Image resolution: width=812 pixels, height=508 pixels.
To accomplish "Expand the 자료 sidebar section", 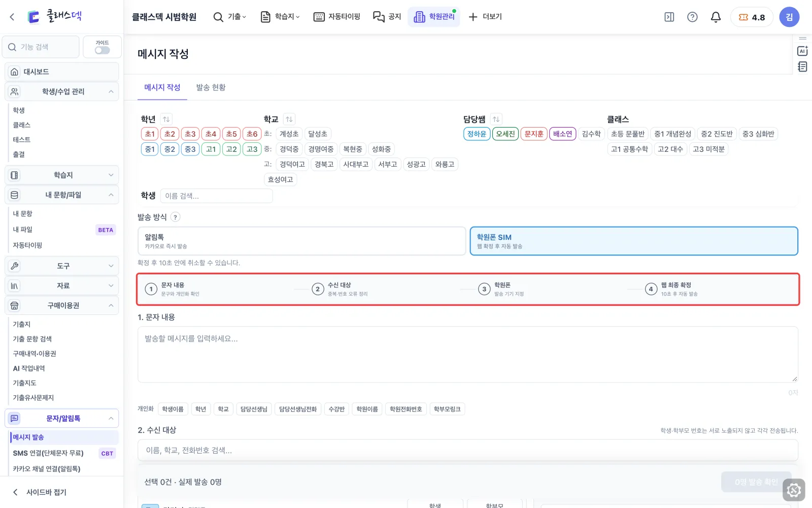I will pyautogui.click(x=62, y=285).
